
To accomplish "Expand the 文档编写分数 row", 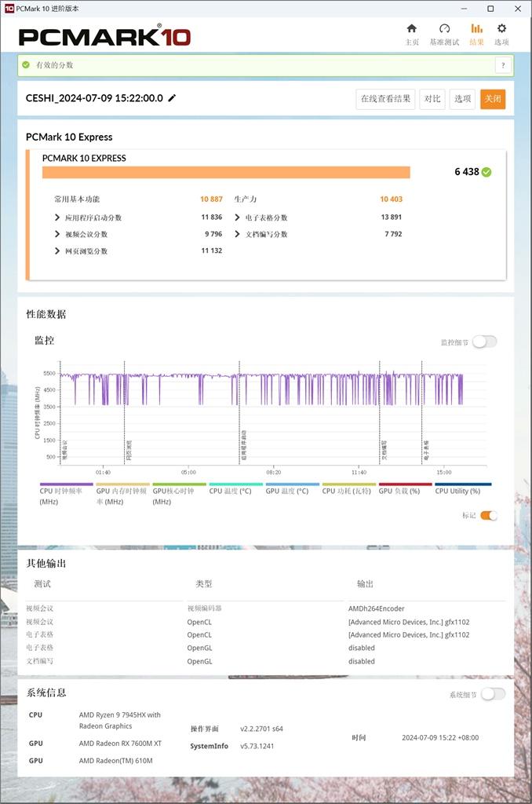I will pos(237,234).
